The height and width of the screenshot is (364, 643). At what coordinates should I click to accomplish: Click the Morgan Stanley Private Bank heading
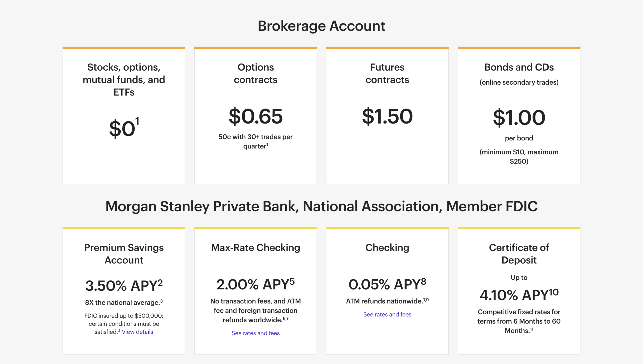[x=321, y=206]
